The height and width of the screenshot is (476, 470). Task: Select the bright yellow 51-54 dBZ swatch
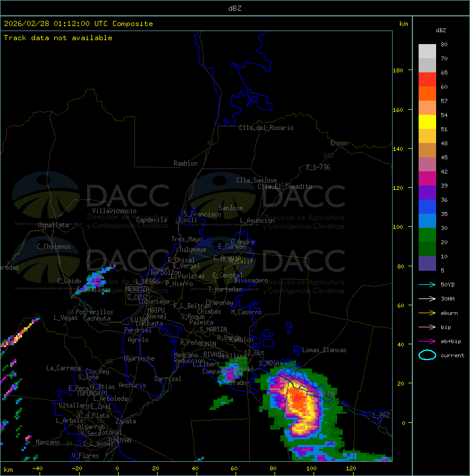point(427,122)
